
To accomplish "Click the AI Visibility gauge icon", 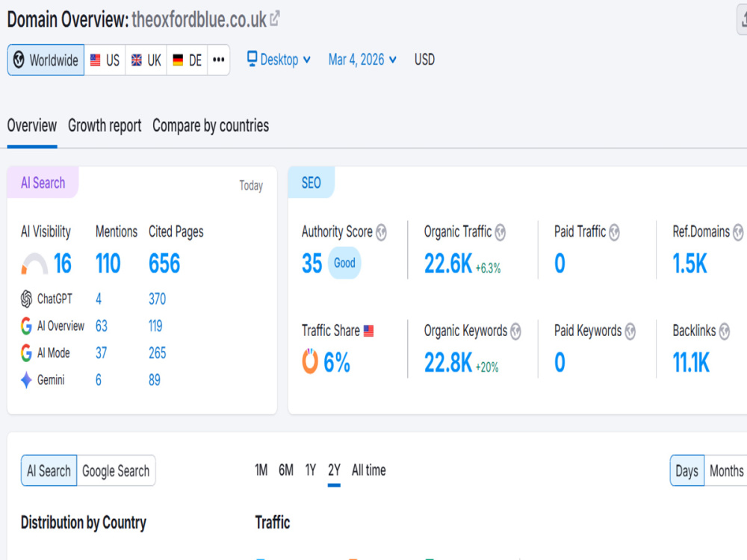I will click(34, 264).
